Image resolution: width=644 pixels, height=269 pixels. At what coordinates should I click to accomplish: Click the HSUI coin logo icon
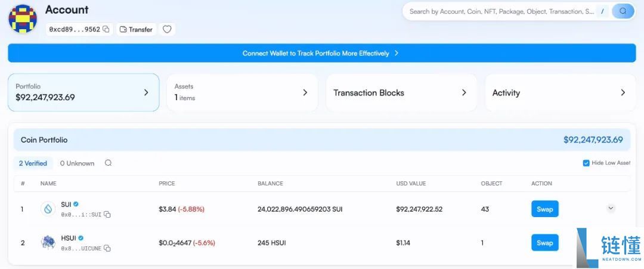click(48, 243)
